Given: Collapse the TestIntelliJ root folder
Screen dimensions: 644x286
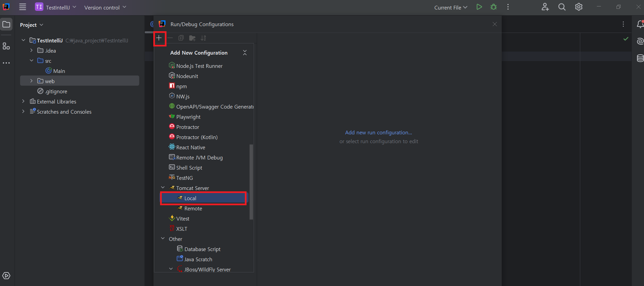Looking at the screenshot, I should 23,40.
